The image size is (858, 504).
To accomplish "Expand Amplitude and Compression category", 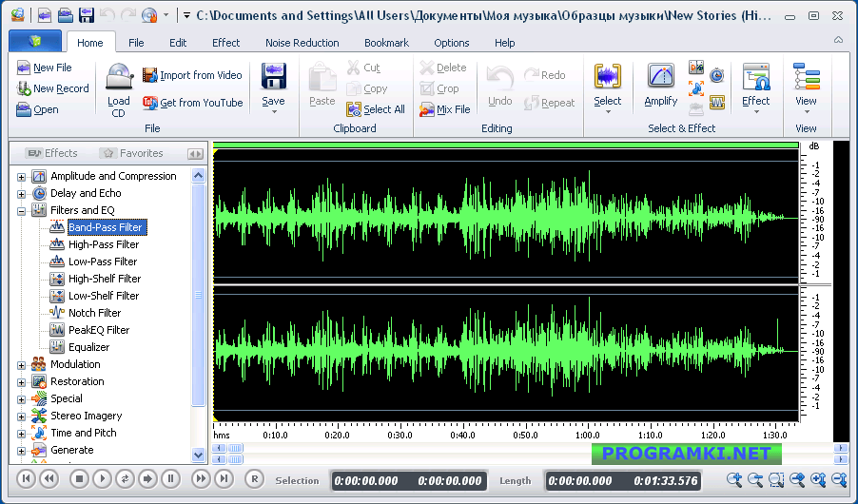I will pos(21,177).
